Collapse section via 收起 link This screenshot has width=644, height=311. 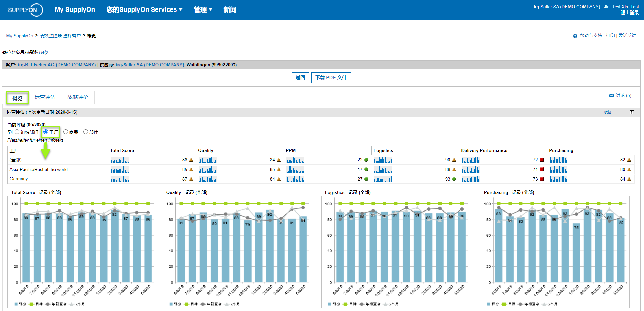pyautogui.click(x=608, y=112)
